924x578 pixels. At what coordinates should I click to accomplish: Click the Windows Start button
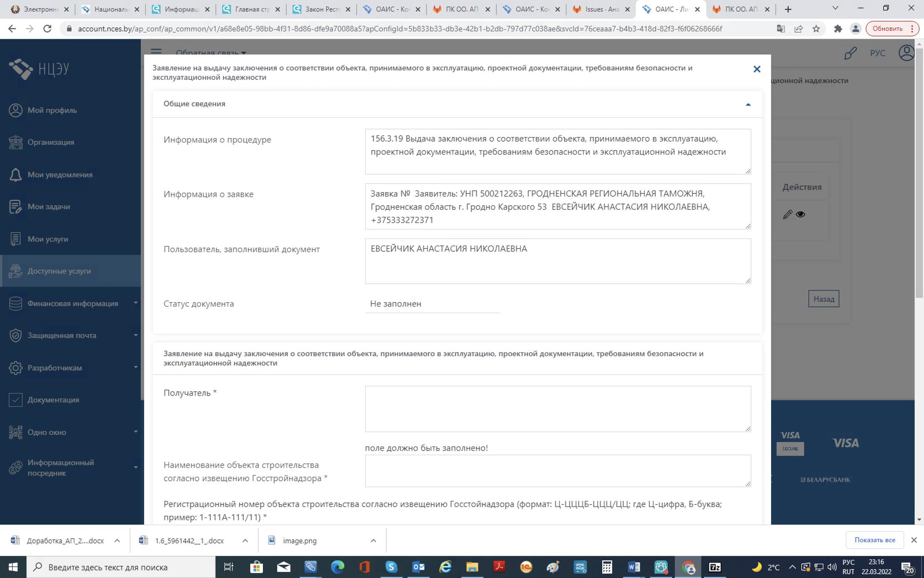[x=13, y=567]
